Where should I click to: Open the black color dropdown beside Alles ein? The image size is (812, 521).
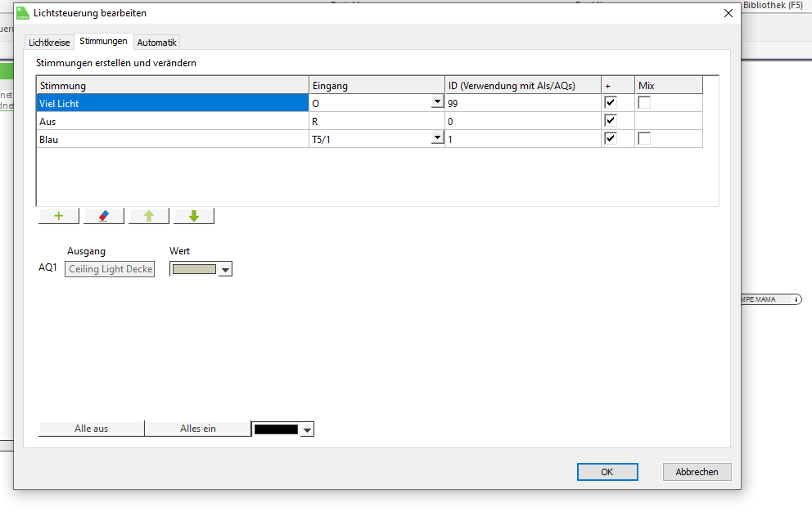tap(307, 429)
